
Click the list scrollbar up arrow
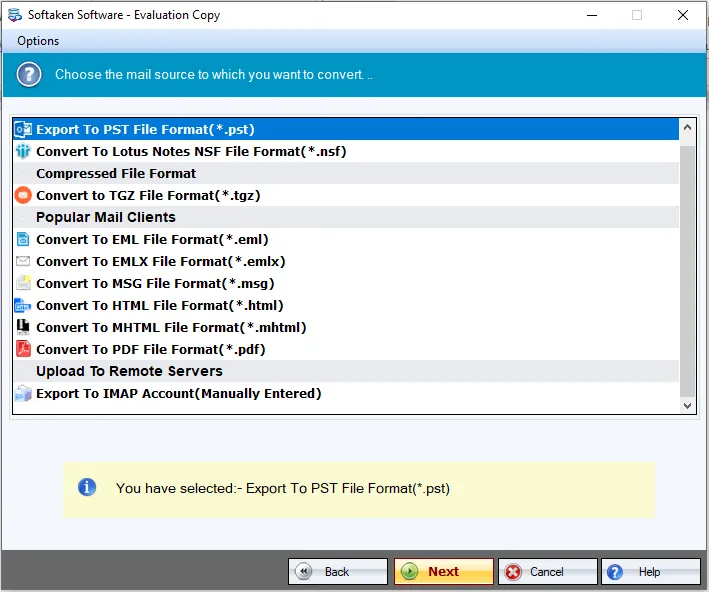coord(687,128)
